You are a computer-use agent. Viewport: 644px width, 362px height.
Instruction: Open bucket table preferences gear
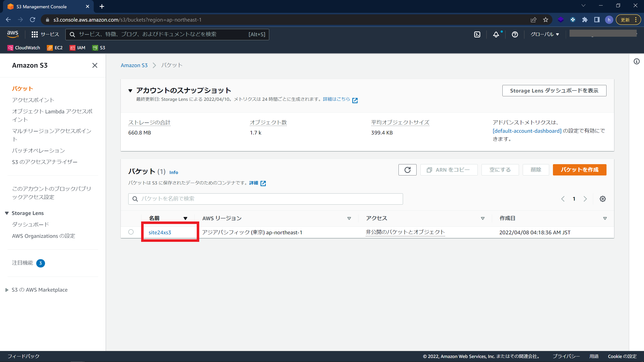pos(602,199)
